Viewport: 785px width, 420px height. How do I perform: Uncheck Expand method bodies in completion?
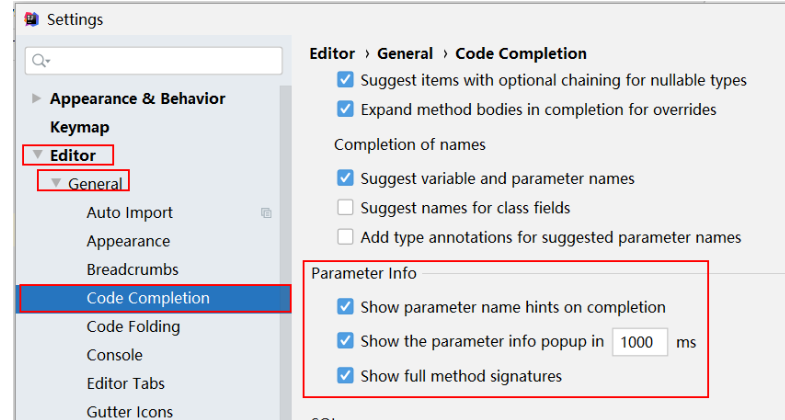tap(345, 109)
